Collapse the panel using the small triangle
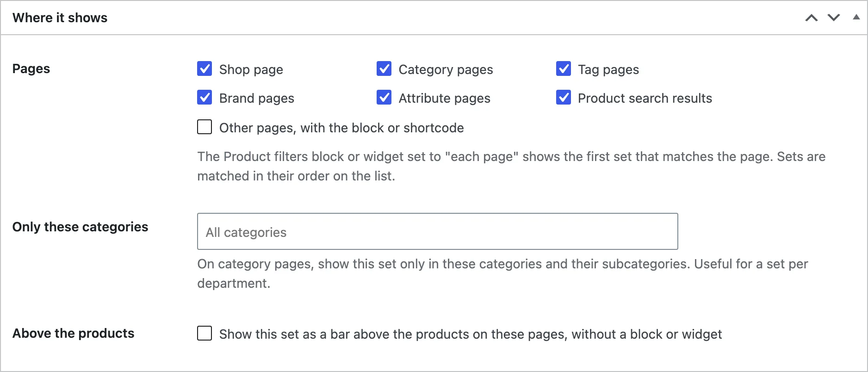This screenshot has height=372, width=868. tap(856, 17)
